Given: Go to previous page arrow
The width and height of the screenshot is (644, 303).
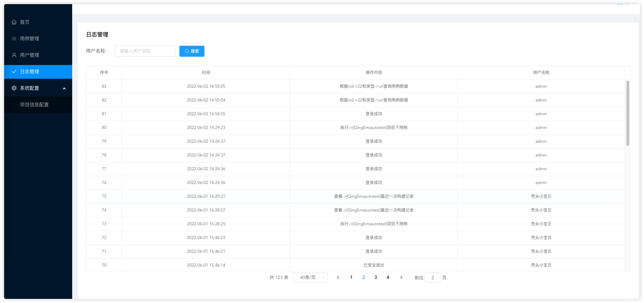Looking at the screenshot, I should point(338,277).
